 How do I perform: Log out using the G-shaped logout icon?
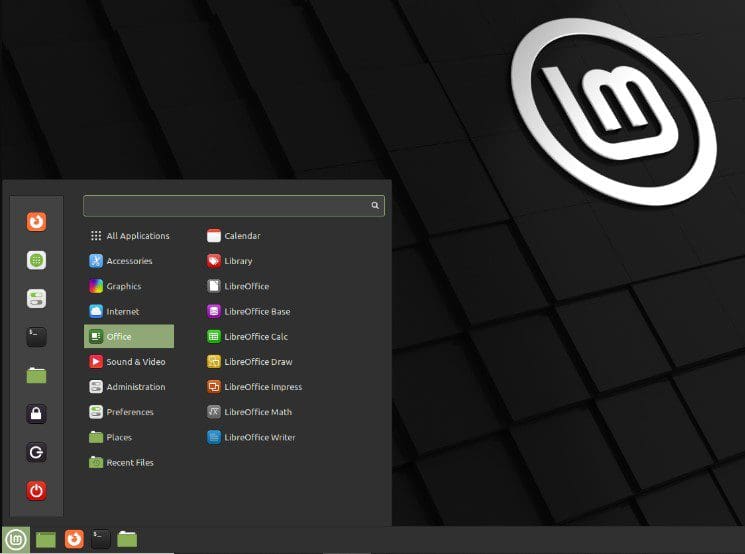[x=36, y=452]
